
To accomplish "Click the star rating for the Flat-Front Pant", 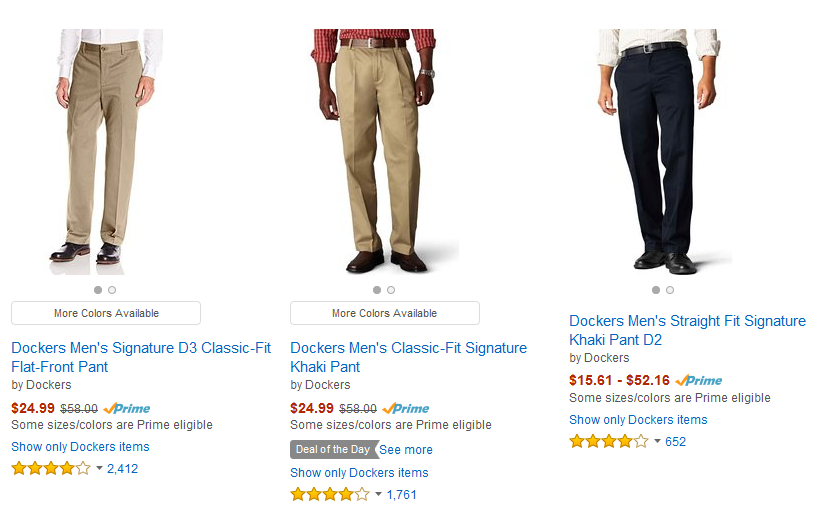I will pyautogui.click(x=51, y=468).
